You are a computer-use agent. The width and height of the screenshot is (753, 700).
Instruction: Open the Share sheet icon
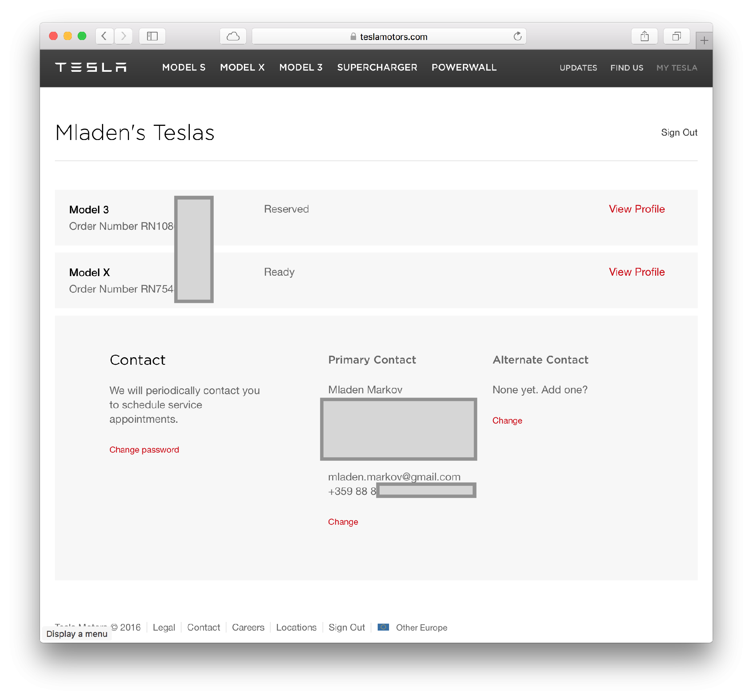(x=644, y=36)
